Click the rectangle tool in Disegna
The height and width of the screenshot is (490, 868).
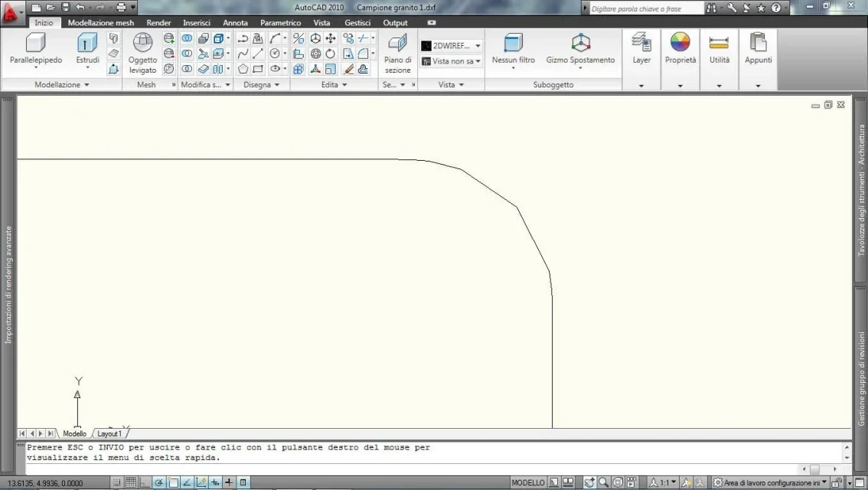pos(258,69)
